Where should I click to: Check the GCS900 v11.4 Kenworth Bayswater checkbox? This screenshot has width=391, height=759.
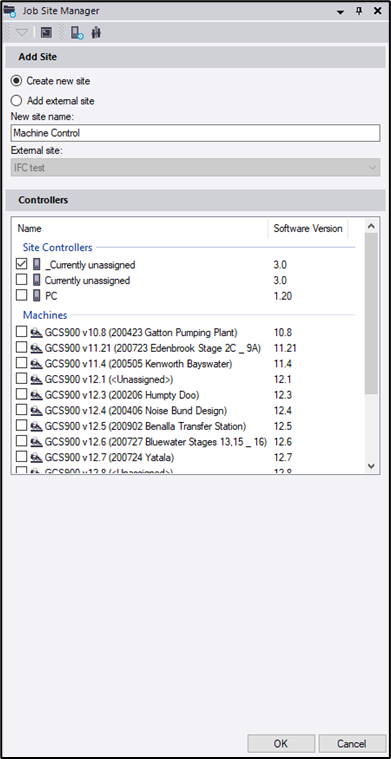21,363
